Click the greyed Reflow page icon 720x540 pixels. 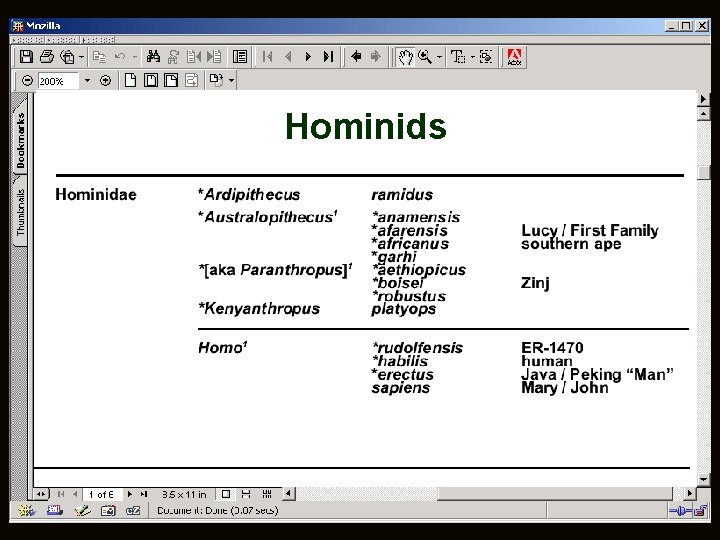pyautogui.click(x=191, y=80)
